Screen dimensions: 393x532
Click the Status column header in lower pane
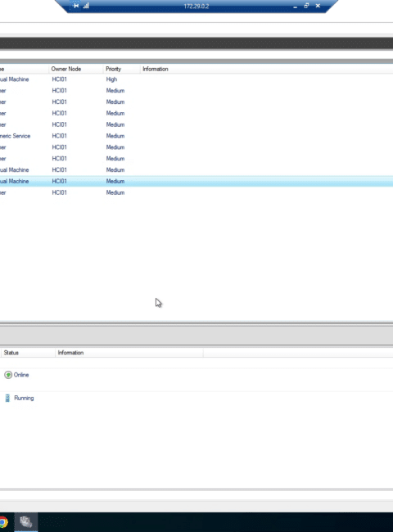pos(28,353)
